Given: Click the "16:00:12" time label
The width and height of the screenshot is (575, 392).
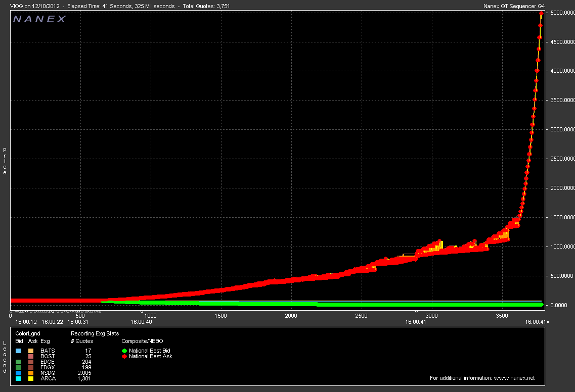Looking at the screenshot, I should pyautogui.click(x=26, y=322).
